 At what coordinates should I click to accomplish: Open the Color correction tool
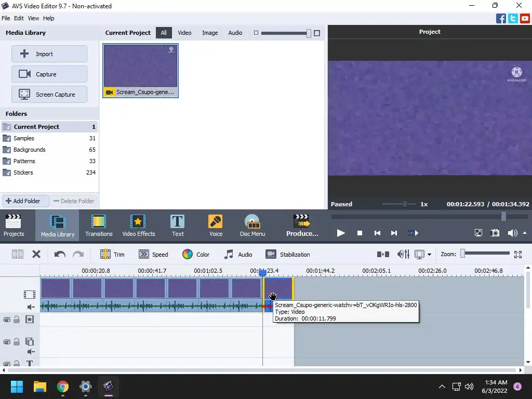pos(196,254)
